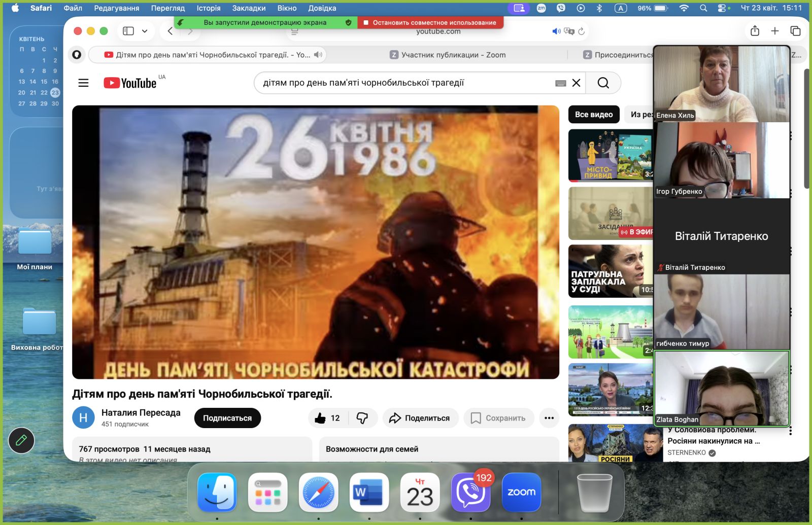Image resolution: width=812 pixels, height=525 pixels.
Task: Open the МІСТО-ПРИВИД suggested video thumbnail
Action: pos(611,155)
